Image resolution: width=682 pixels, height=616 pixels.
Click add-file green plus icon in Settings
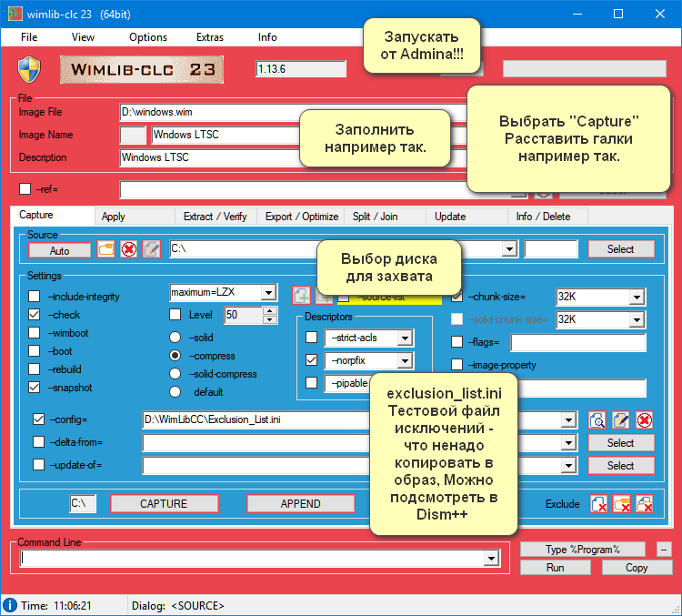[301, 296]
